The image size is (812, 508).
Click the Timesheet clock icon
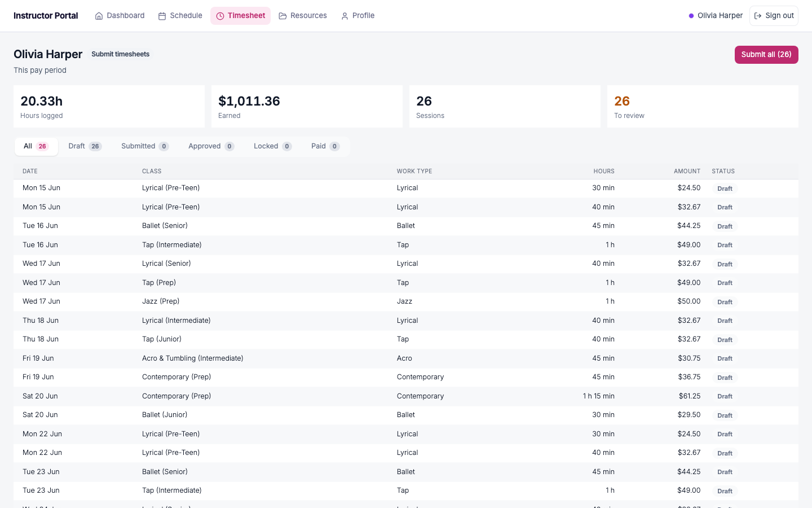click(220, 16)
